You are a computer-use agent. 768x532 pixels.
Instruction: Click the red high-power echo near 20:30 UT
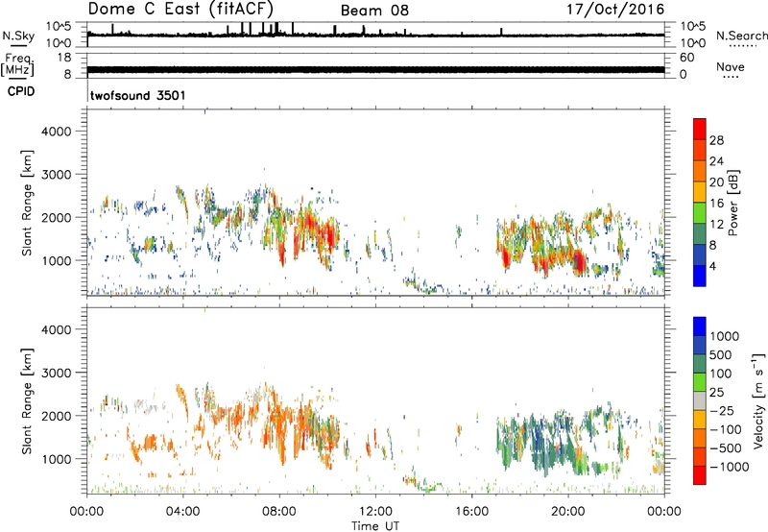pos(580,262)
